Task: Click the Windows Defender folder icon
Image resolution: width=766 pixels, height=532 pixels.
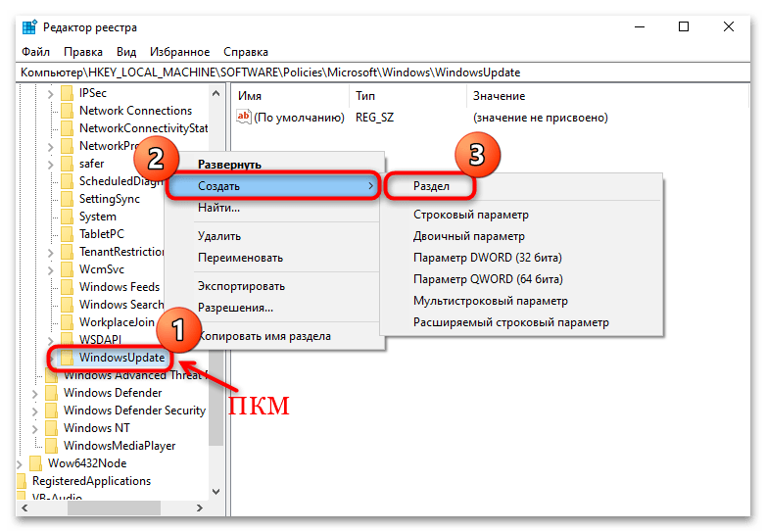Action: tap(51, 393)
